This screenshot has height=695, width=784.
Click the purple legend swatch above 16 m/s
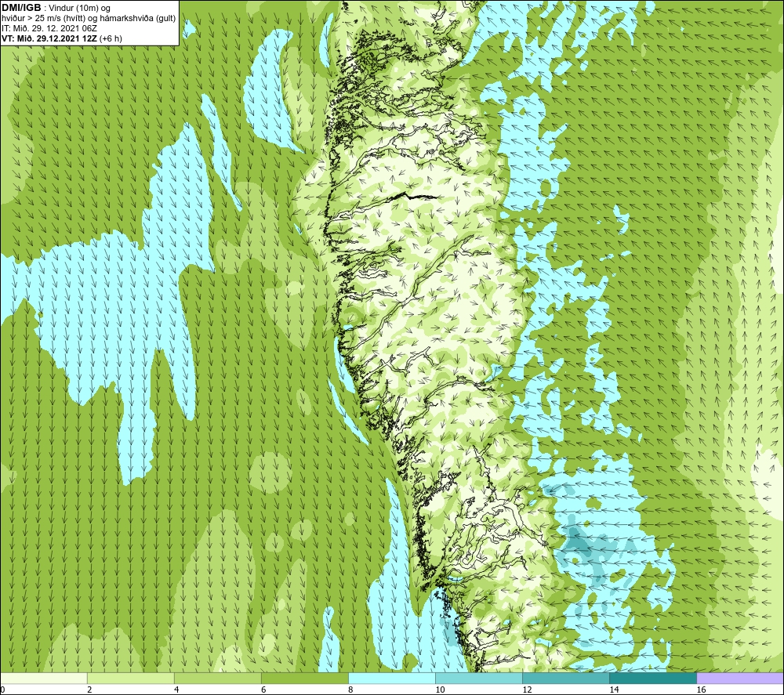click(740, 678)
